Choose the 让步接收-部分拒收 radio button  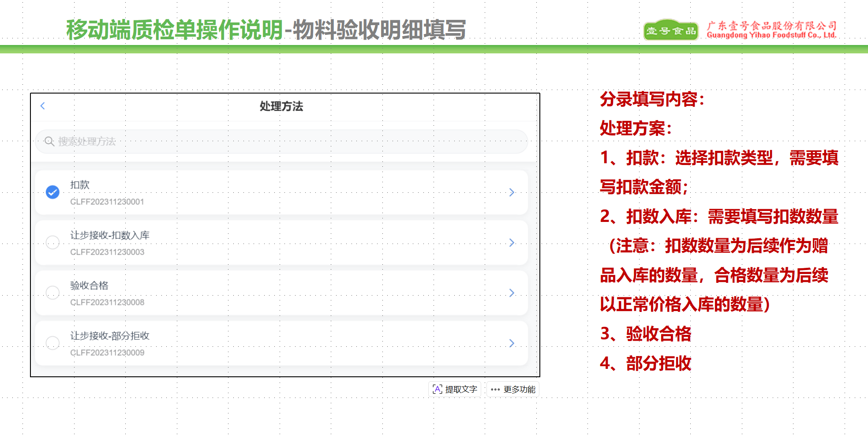[x=52, y=343]
